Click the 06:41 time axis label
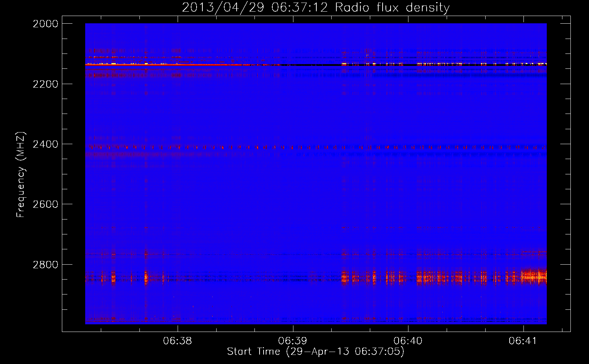The image size is (589, 364). (x=523, y=341)
